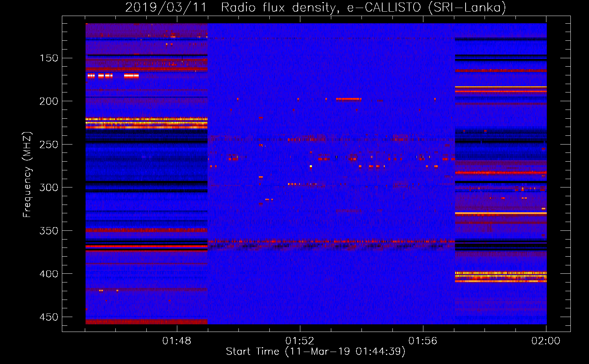The width and height of the screenshot is (589, 364).
Task: Click the 'Start Time (11-Mar-19 01:44:39)' label
Action: [316, 352]
